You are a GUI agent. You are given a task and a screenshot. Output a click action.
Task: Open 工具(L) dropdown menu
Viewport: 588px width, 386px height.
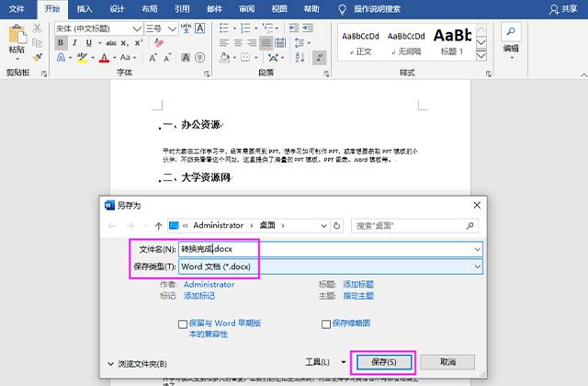pyautogui.click(x=324, y=362)
